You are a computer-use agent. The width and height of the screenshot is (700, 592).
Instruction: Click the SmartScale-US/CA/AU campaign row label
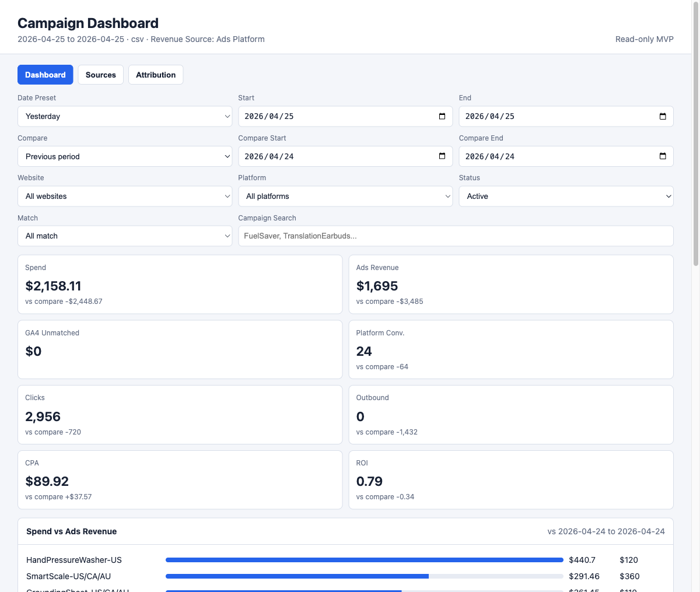click(x=68, y=576)
